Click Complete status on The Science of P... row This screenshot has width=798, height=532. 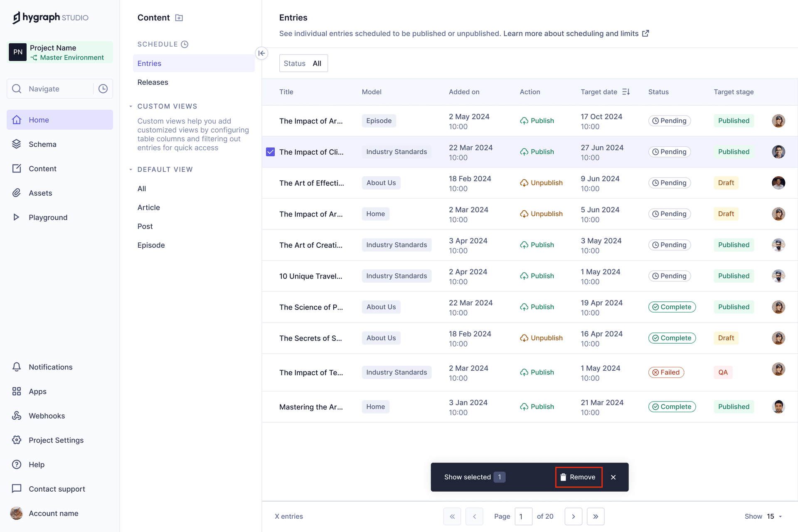(672, 307)
